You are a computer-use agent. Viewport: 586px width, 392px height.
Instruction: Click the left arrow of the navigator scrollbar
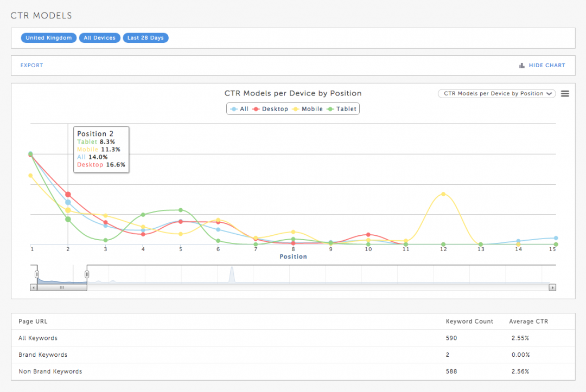pos(34,287)
